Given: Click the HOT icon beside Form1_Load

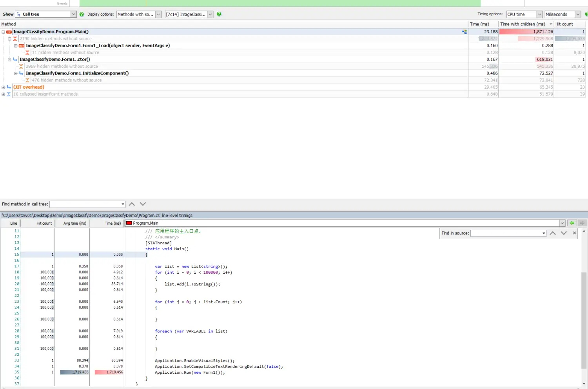Looking at the screenshot, I should [x=22, y=46].
